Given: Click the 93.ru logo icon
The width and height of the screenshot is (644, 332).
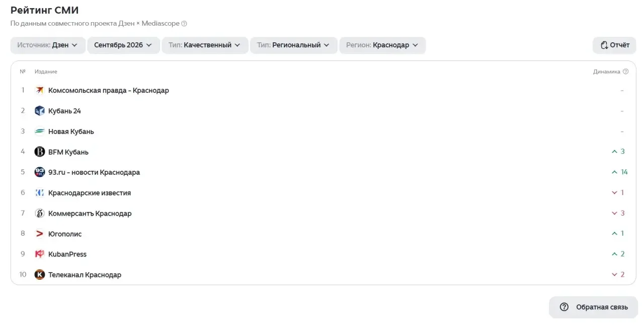Looking at the screenshot, I should 40,172.
